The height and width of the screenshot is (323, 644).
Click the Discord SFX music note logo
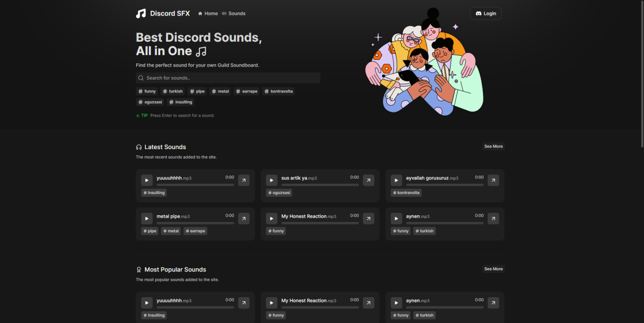pyautogui.click(x=141, y=13)
